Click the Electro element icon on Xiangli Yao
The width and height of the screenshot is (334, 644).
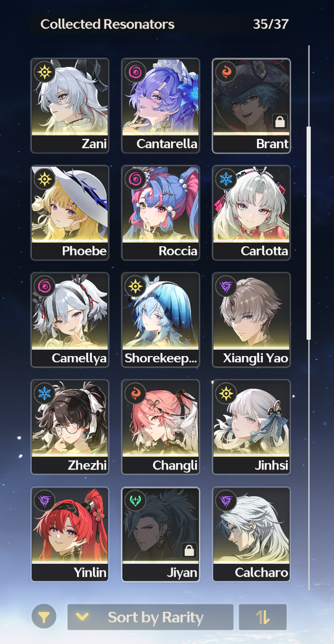(225, 286)
